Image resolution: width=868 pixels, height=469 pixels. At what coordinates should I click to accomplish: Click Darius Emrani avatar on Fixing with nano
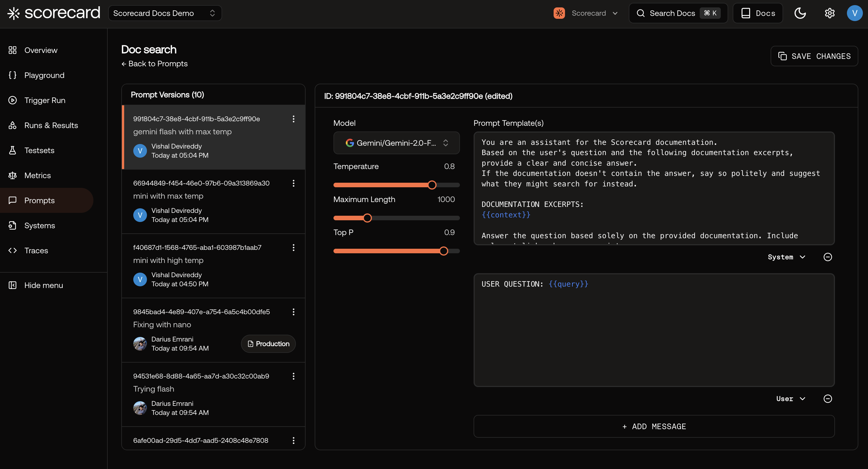(140, 344)
